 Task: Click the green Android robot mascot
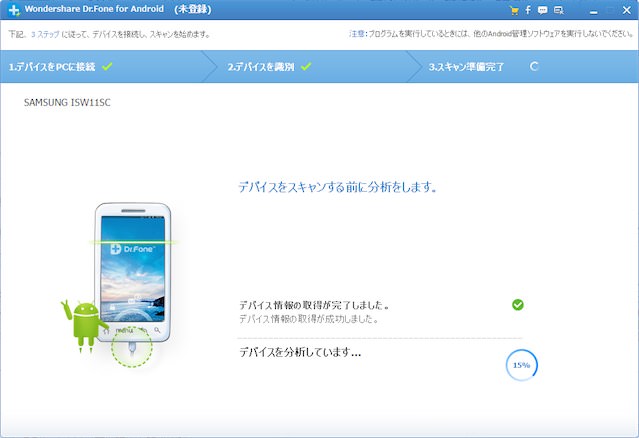(84, 325)
